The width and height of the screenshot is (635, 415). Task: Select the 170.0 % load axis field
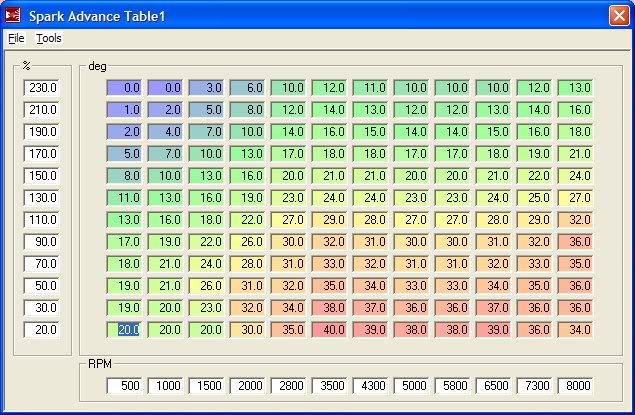pyautogui.click(x=42, y=153)
